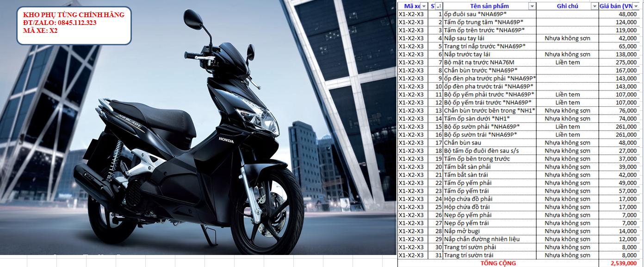Select cell 'Tấm ốp bên trong trước'
644x267 pixels.
(489, 159)
